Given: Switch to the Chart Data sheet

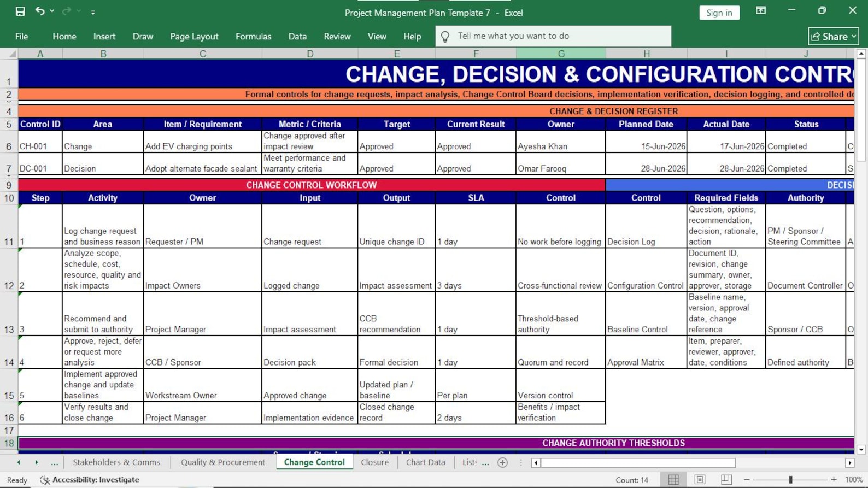Looking at the screenshot, I should coord(425,462).
